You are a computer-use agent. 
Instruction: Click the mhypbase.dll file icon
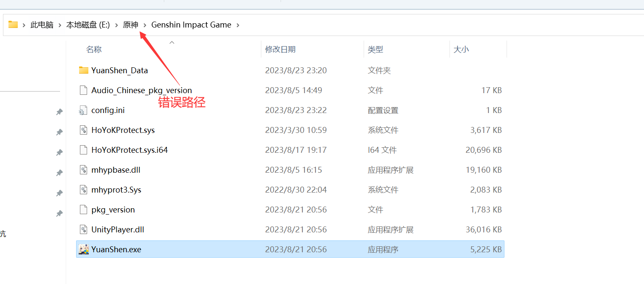(83, 170)
